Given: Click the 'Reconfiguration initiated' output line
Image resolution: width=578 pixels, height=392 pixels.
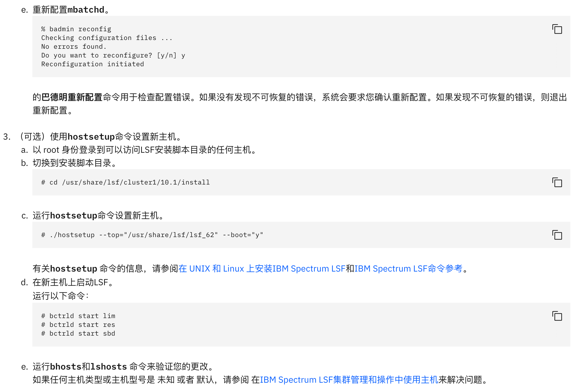Looking at the screenshot, I should pos(93,64).
